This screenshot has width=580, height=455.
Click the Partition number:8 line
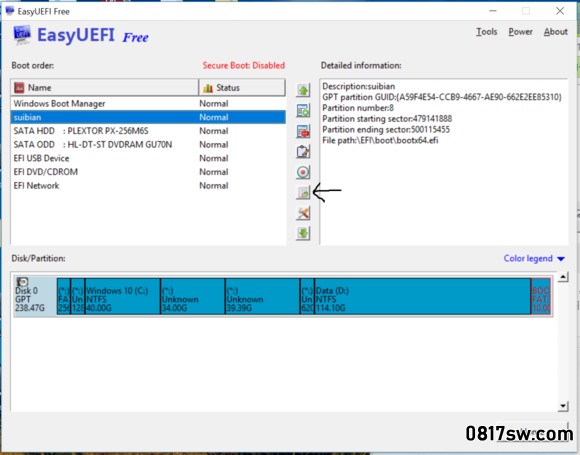point(358,108)
